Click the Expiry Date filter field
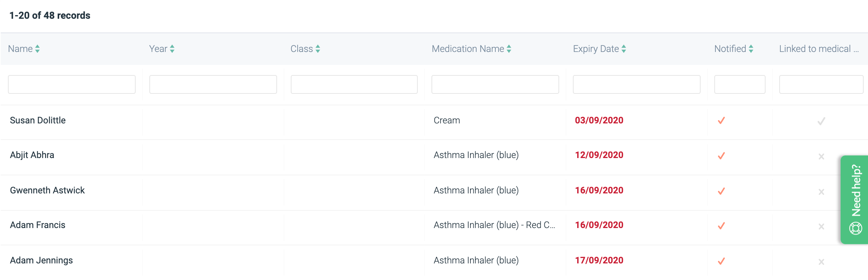The height and width of the screenshot is (280, 868). 637,84
